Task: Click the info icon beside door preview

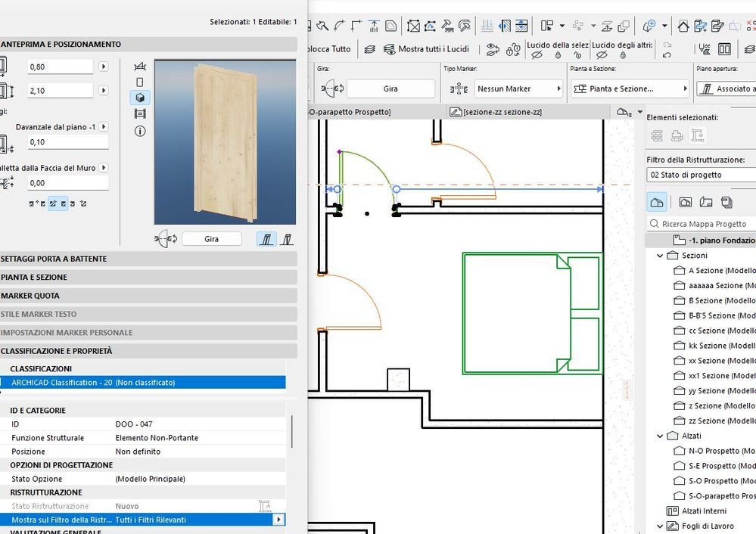Action: 140,131
